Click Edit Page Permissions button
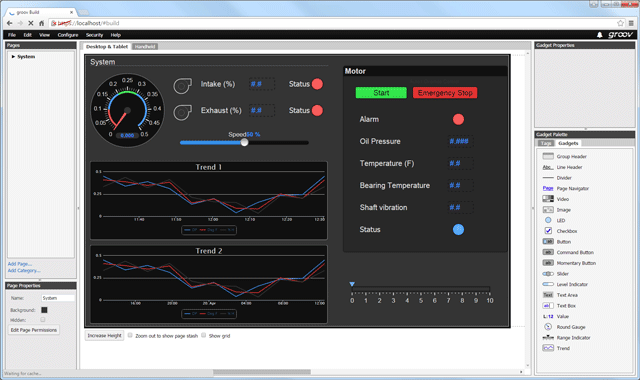Screen dimensions: 640x380 coord(34,330)
